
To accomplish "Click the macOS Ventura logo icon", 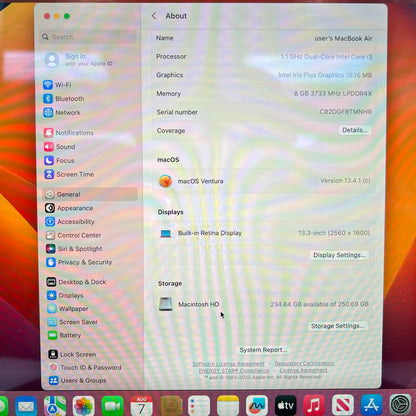I will [x=165, y=181].
